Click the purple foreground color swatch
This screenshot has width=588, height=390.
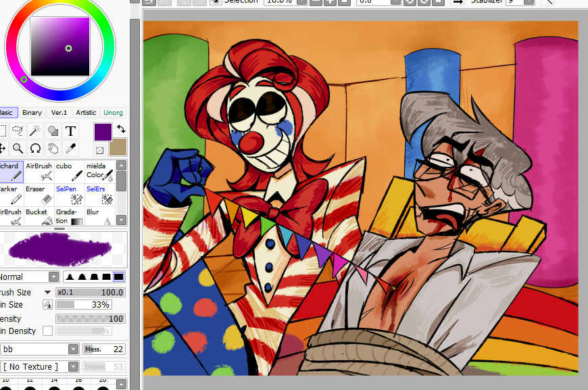[103, 132]
